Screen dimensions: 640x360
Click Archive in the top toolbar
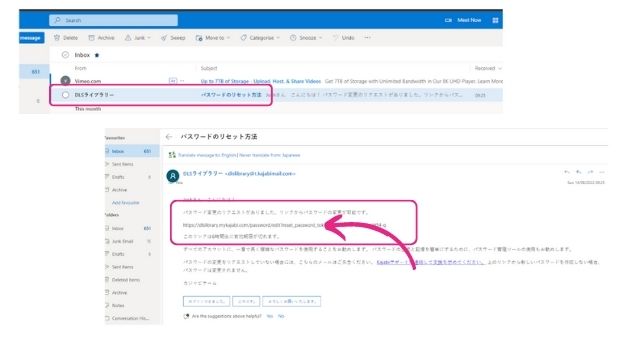pos(101,38)
